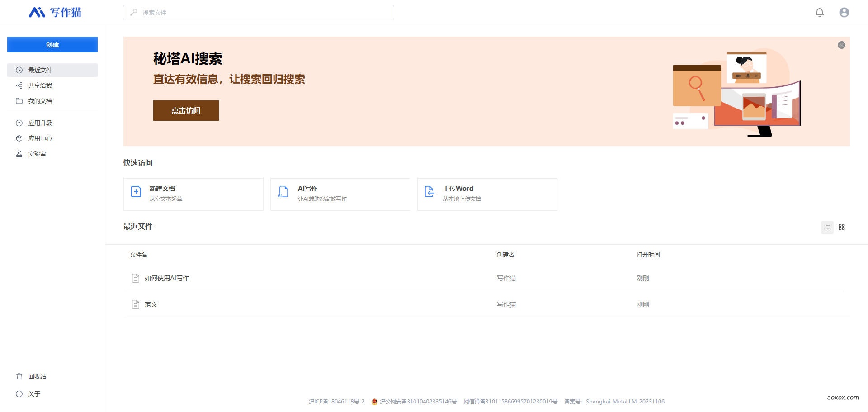Viewport: 868px width, 412px height.
Task: Select 最近文件 in the sidebar
Action: pos(40,70)
